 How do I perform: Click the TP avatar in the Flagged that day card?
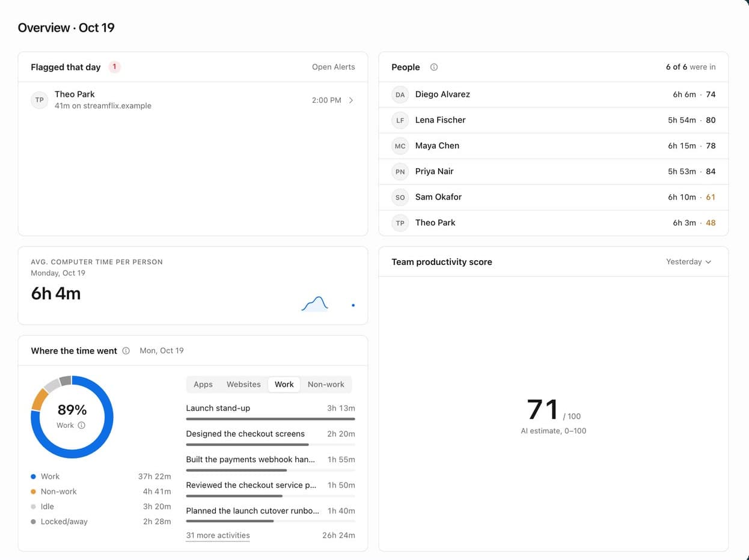tap(39, 100)
